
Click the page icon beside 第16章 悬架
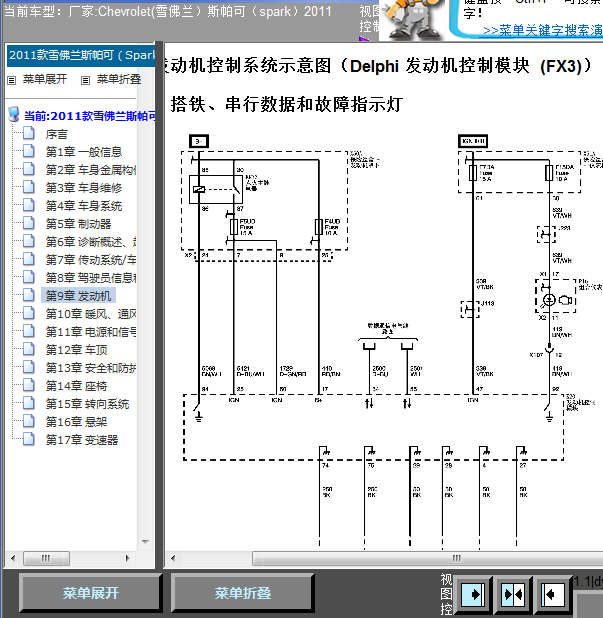(29, 421)
